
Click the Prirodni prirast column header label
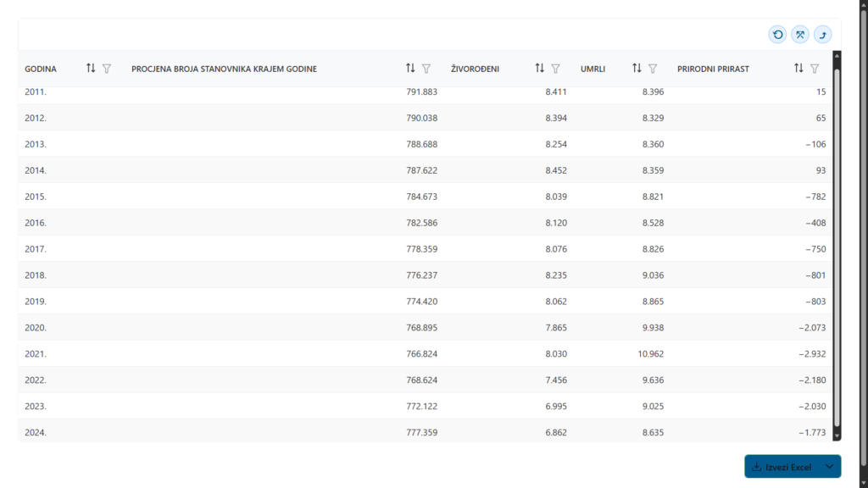(x=713, y=69)
